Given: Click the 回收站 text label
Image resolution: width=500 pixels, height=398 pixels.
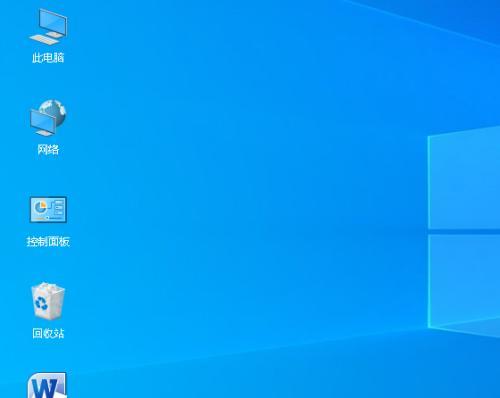Looking at the screenshot, I should 48,333.
